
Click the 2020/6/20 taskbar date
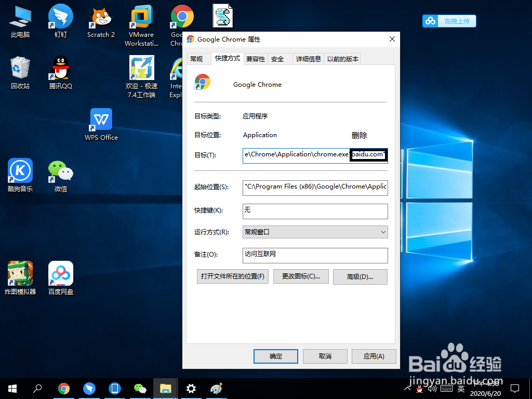pyautogui.click(x=485, y=394)
